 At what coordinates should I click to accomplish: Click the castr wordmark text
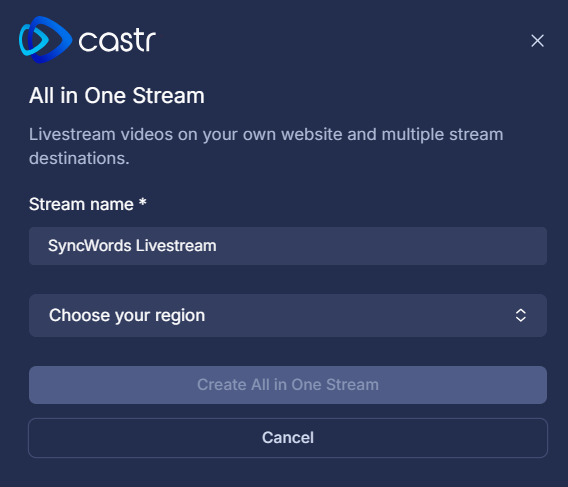tap(117, 41)
